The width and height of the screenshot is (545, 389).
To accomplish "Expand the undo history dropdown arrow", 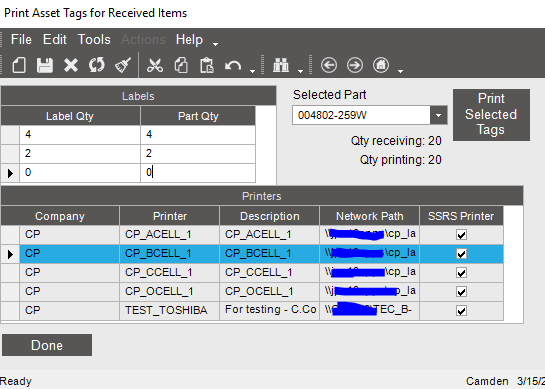I will pyautogui.click(x=253, y=71).
